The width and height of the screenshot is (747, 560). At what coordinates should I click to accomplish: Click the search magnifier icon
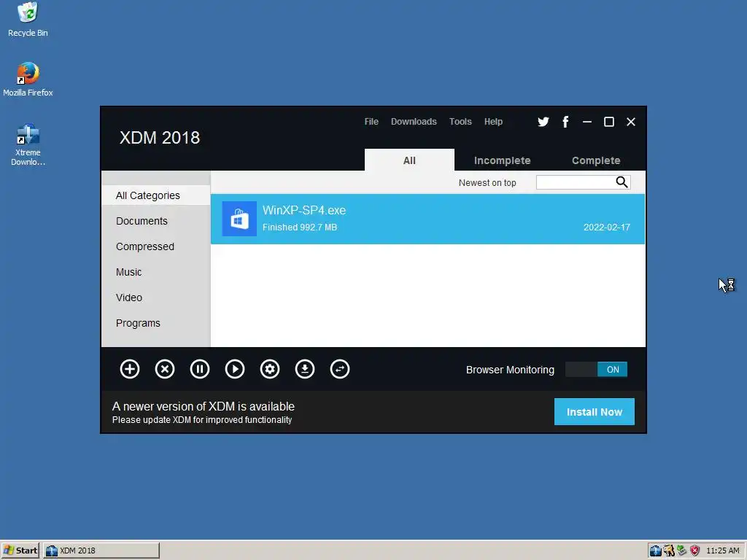point(622,182)
